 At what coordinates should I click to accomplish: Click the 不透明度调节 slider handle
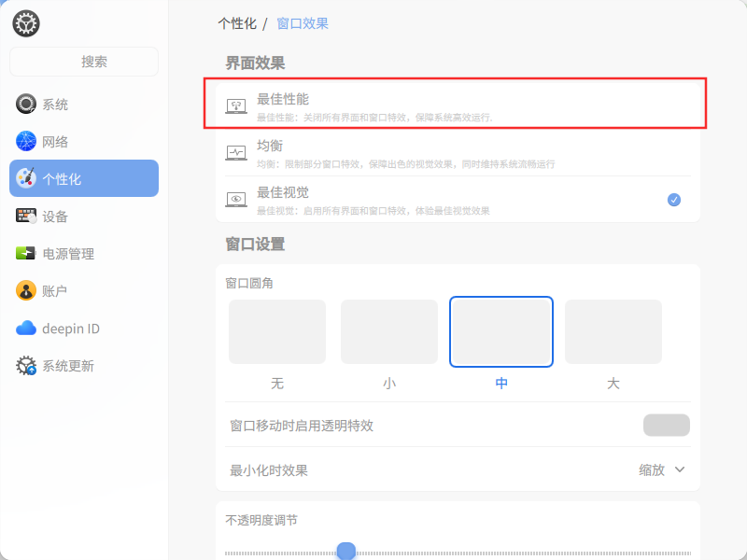point(346,551)
